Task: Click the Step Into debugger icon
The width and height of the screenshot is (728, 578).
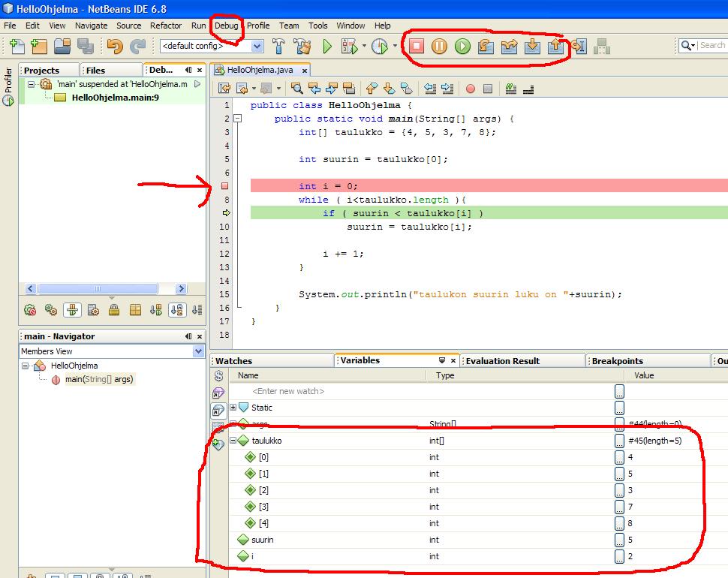Action: 532,46
